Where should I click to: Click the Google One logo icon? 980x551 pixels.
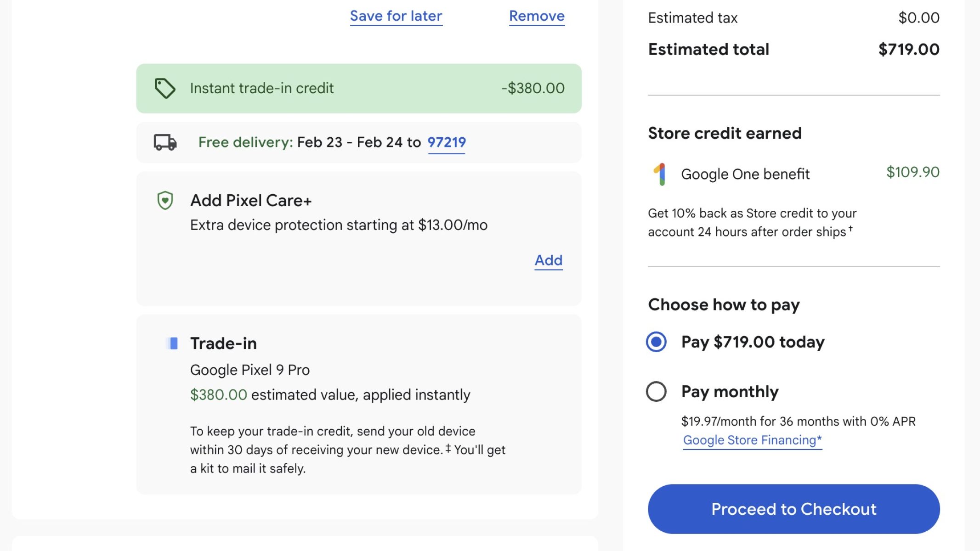click(660, 174)
